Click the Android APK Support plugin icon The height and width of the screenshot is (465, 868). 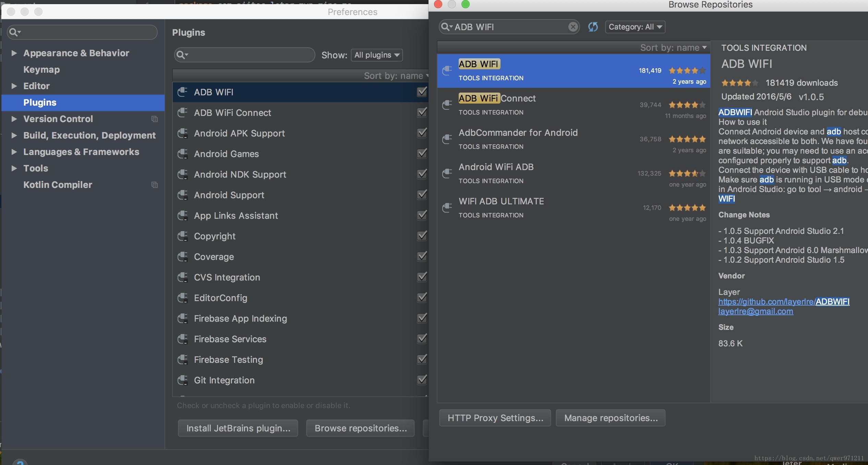click(x=183, y=133)
